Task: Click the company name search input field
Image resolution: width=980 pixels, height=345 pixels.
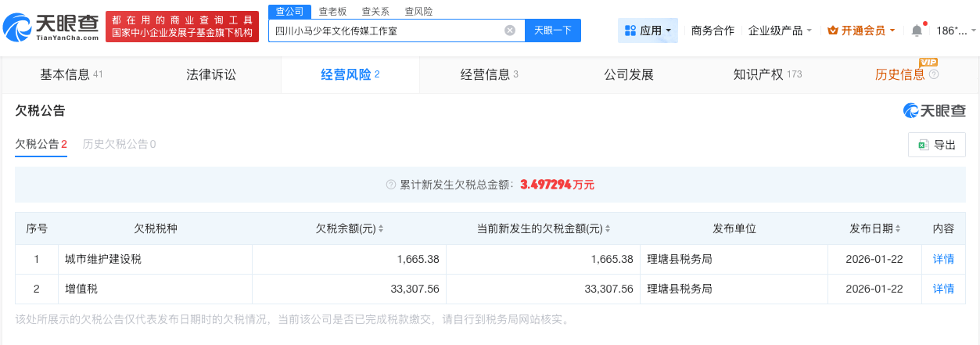Action: tap(387, 31)
